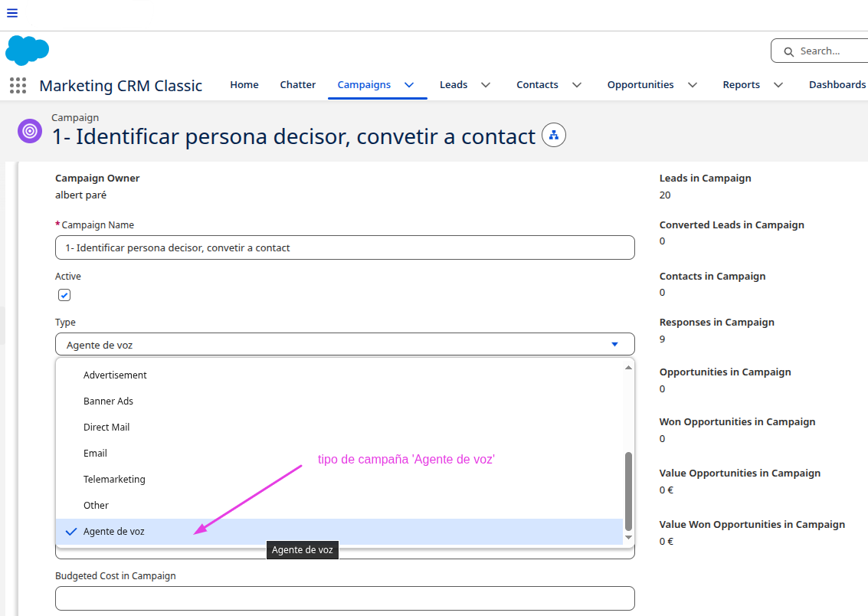
Task: Click the Converted Leads in Campaign value
Action: [x=662, y=241]
